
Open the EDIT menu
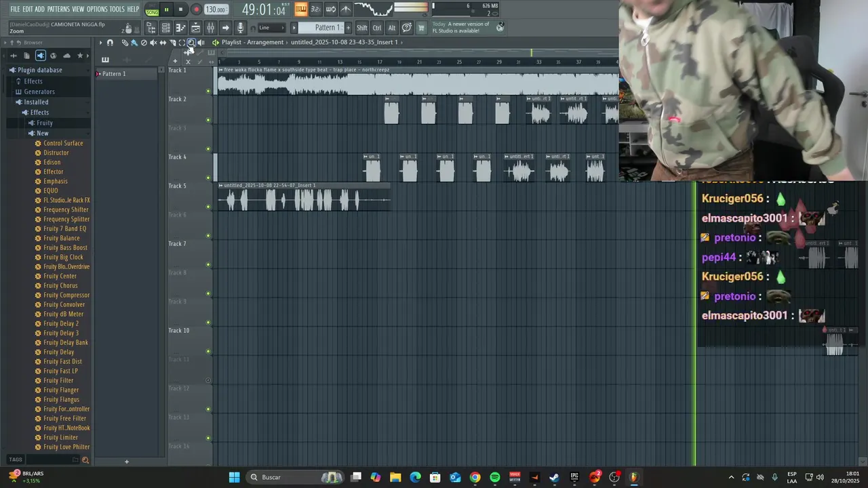point(27,9)
